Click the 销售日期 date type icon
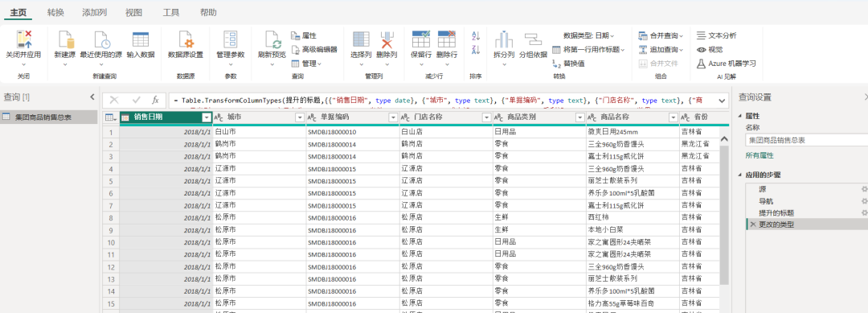Screen dimensions: 868x313 point(125,117)
